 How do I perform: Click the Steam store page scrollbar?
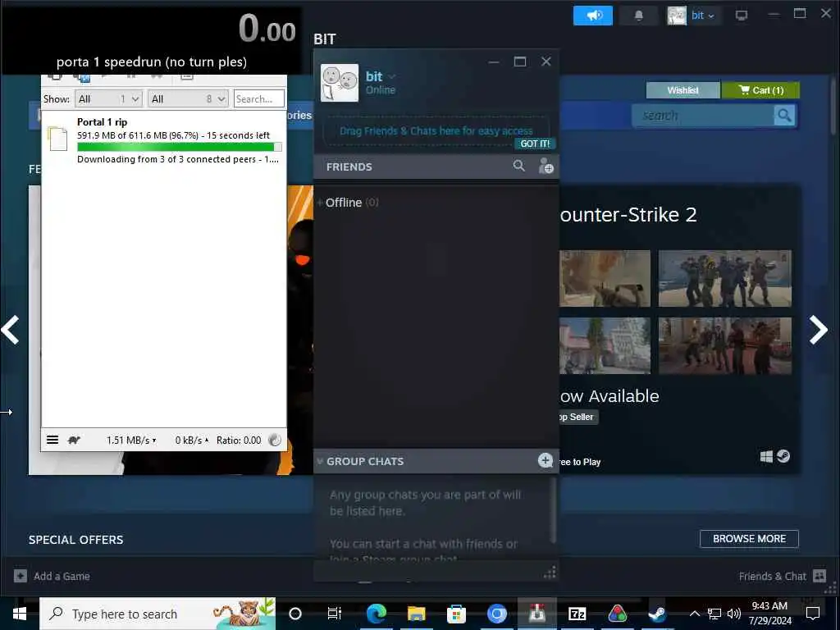[833, 104]
